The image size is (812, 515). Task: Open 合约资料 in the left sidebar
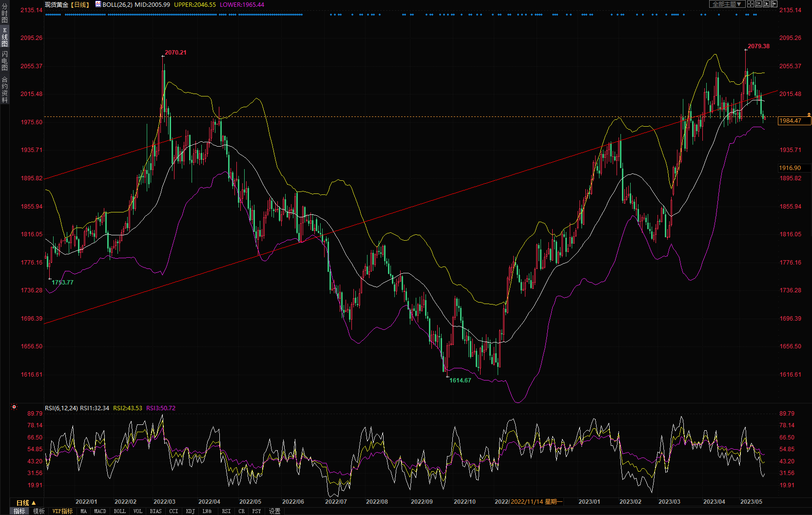coord(4,90)
